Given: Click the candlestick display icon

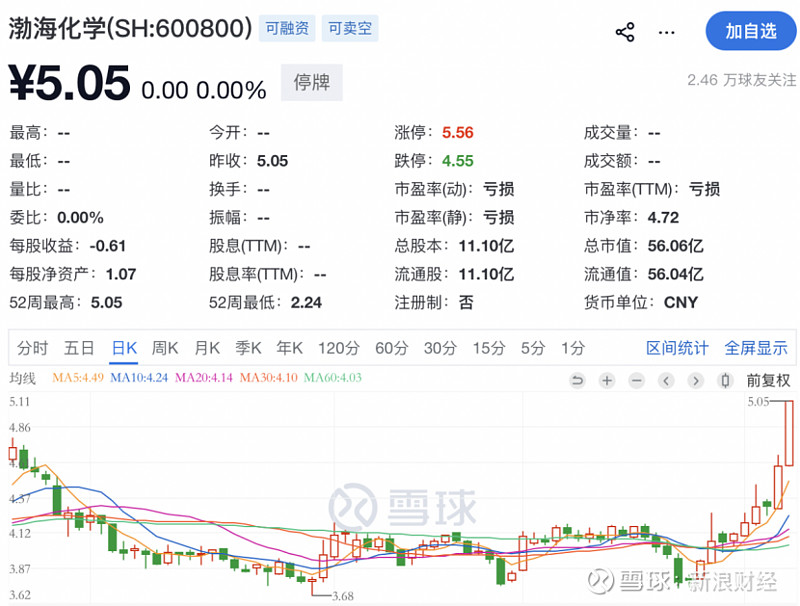Looking at the screenshot, I should (x=723, y=381).
